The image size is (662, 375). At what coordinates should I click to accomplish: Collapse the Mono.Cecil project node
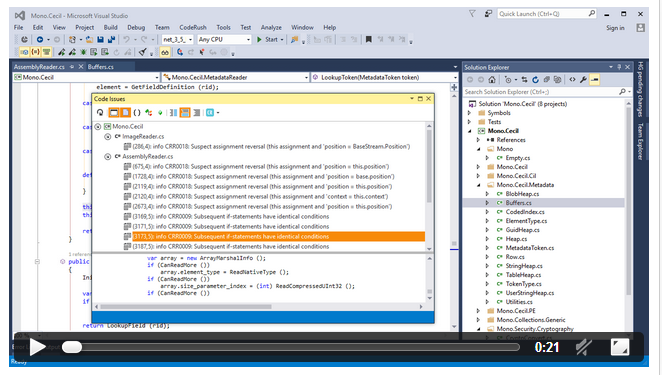(x=469, y=131)
